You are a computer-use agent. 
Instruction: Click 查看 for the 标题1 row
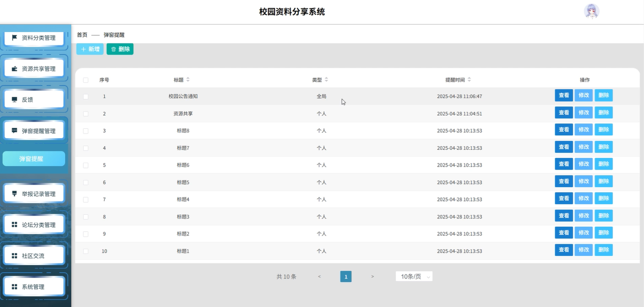point(564,250)
